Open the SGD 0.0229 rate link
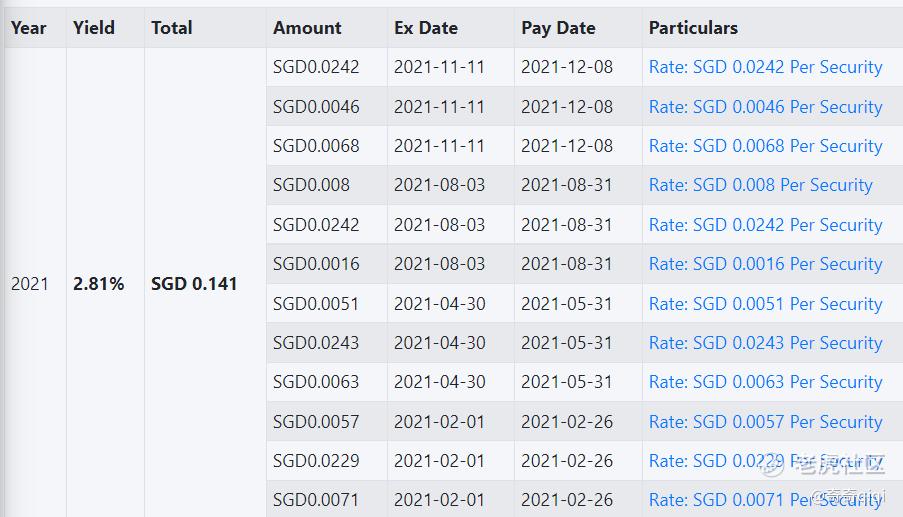The image size is (903, 517). (x=765, y=461)
